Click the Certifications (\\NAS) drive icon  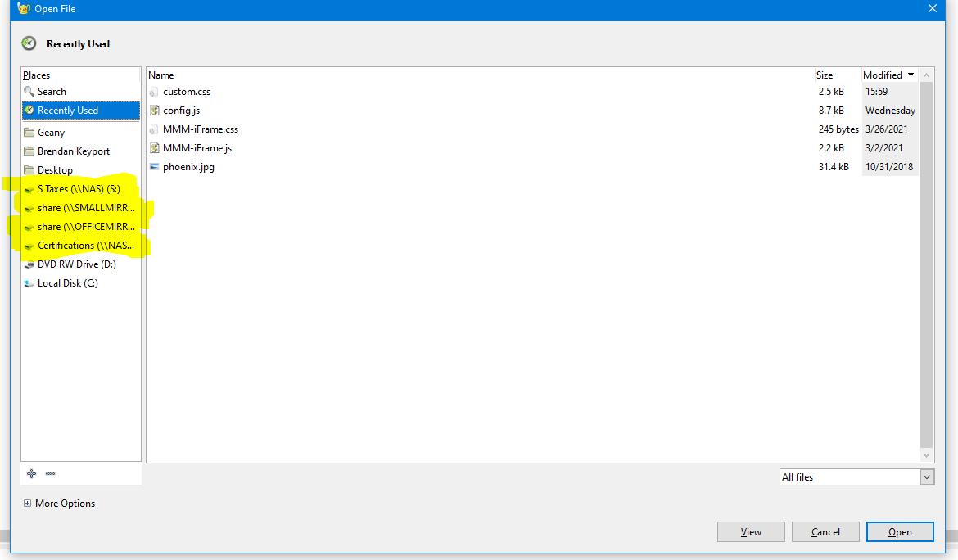(x=29, y=245)
